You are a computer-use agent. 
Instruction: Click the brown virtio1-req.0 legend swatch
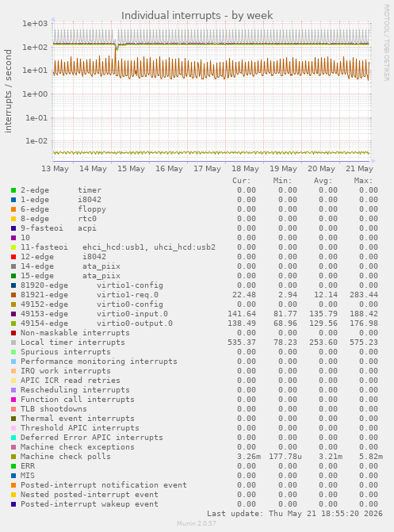[x=13, y=295]
